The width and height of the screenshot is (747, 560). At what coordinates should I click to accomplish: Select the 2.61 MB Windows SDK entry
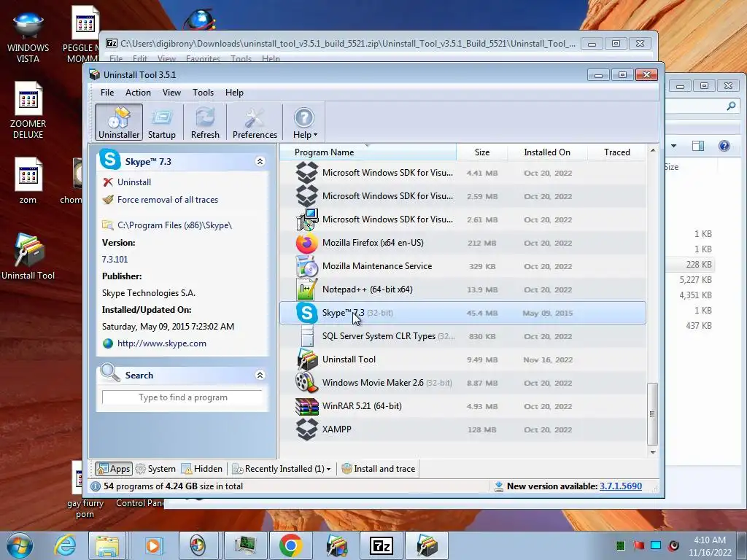click(x=462, y=219)
